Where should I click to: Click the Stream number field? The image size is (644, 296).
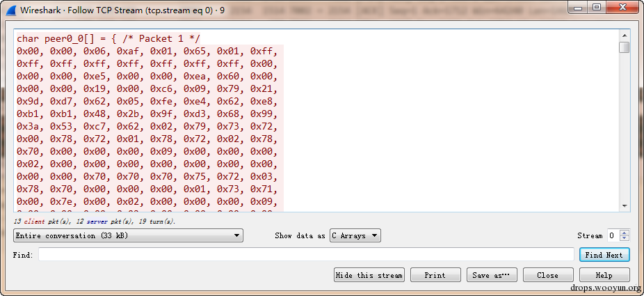click(x=613, y=235)
